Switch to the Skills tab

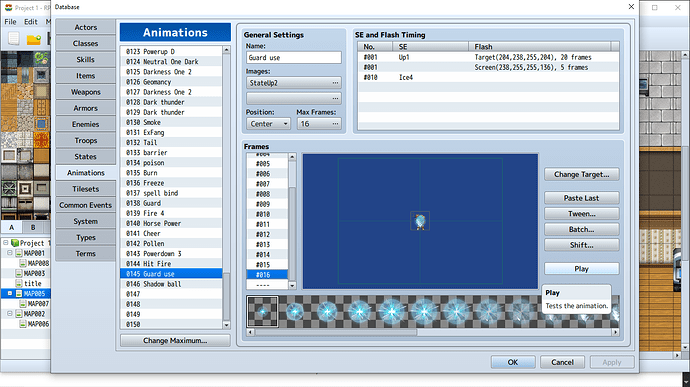click(x=85, y=59)
